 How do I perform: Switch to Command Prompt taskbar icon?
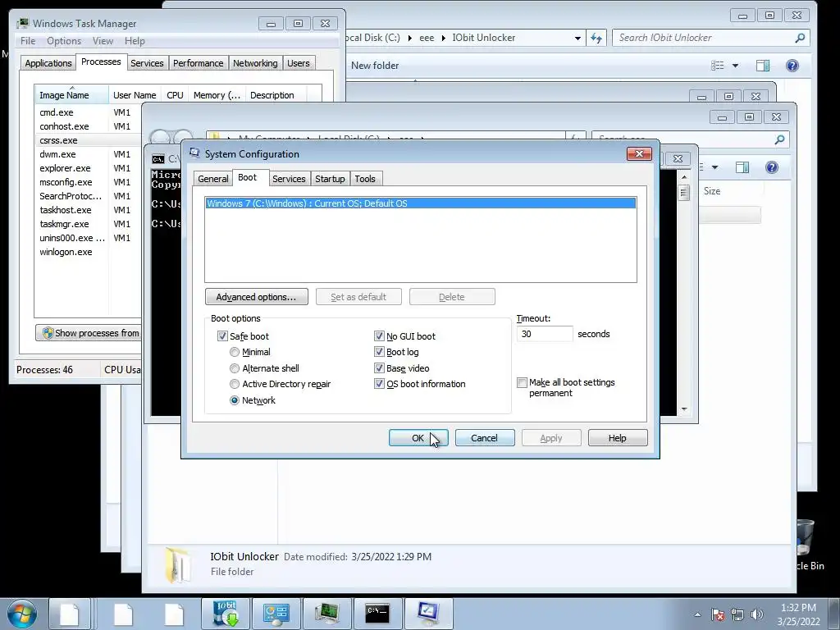click(x=377, y=614)
